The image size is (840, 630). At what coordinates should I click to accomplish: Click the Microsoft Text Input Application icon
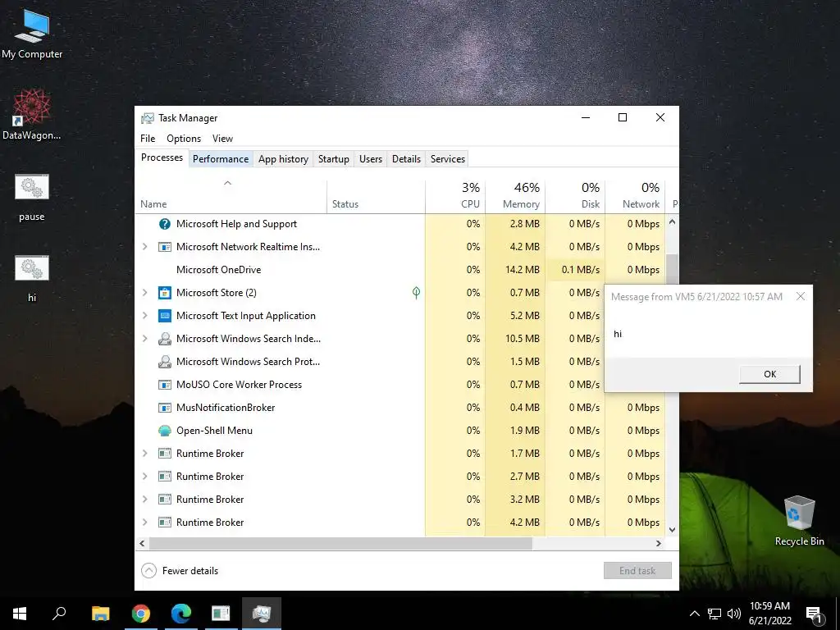[164, 316]
